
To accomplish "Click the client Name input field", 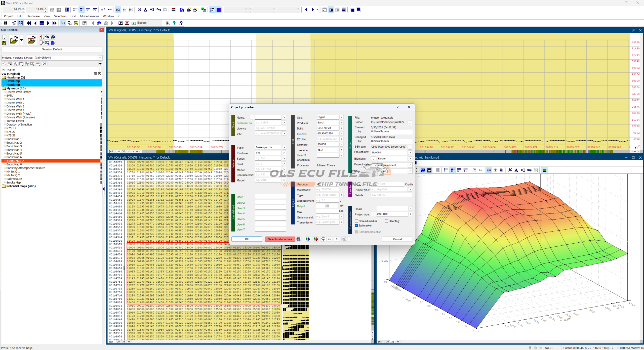I will (268, 117).
